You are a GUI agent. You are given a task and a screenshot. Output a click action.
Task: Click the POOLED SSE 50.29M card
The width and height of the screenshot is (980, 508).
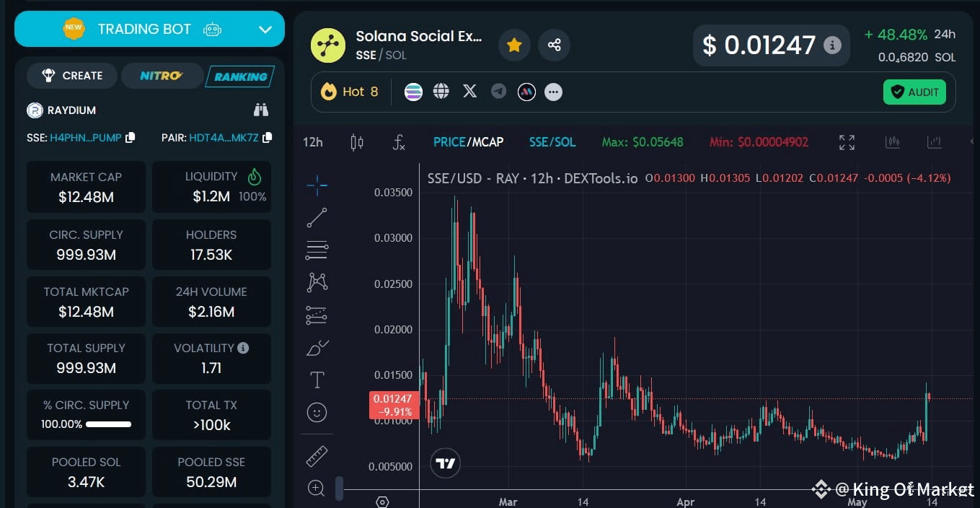(211, 472)
